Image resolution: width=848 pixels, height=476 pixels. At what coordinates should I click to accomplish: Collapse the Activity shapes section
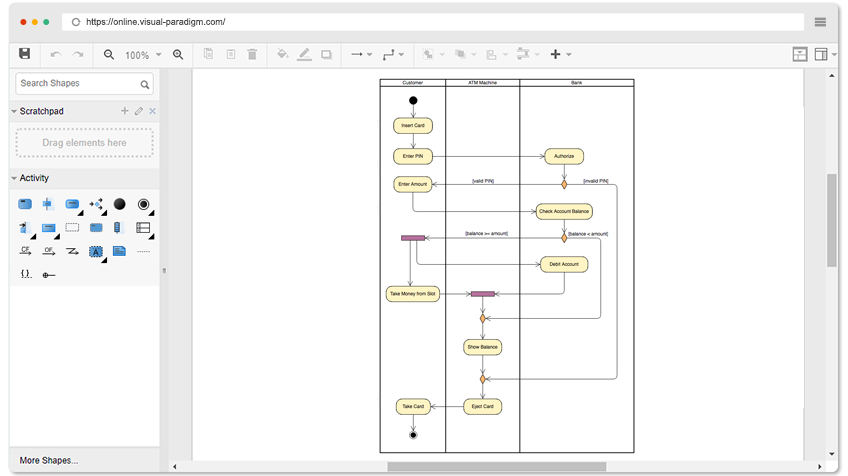pyautogui.click(x=14, y=178)
